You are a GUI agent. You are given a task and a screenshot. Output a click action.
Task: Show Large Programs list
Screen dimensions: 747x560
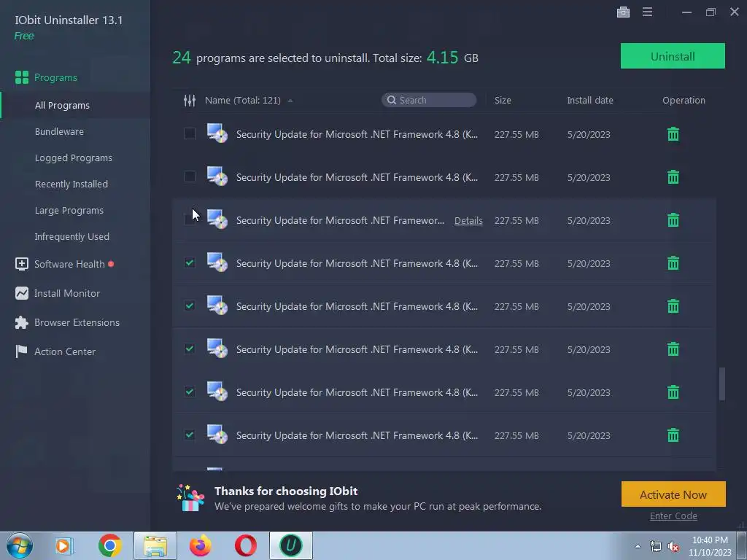(69, 210)
